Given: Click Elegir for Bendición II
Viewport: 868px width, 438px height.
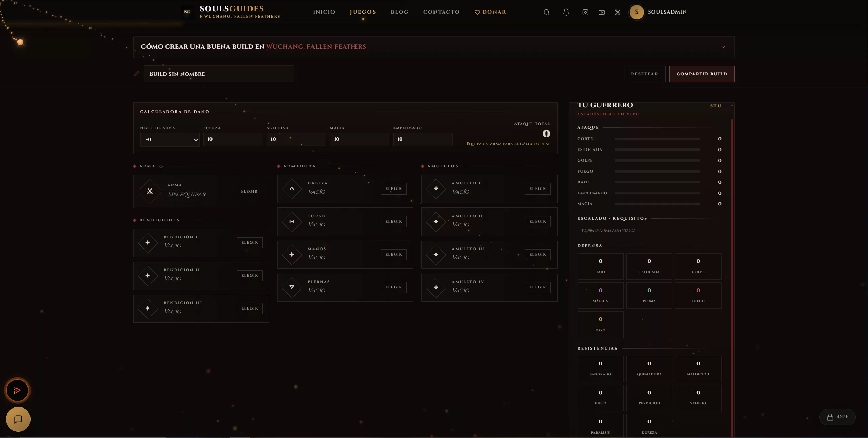Looking at the screenshot, I should click(249, 276).
